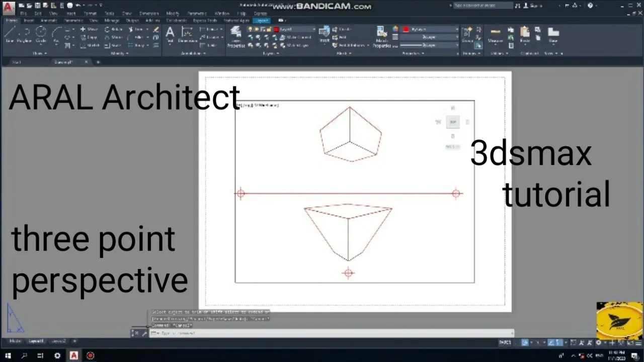Image resolution: width=644 pixels, height=362 pixels.
Task: Select the Circle tool
Action: point(41,34)
